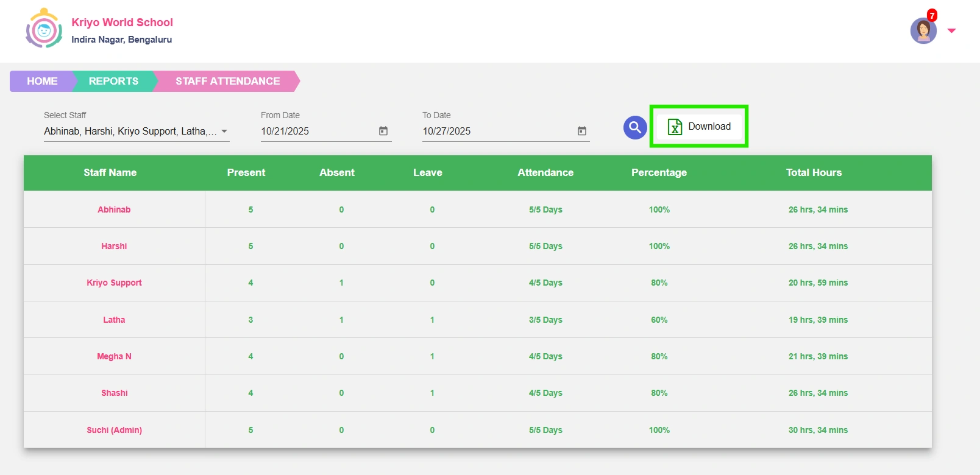Click Kriyo Support's 4/5 Days attendance
980x475 pixels.
[545, 283]
